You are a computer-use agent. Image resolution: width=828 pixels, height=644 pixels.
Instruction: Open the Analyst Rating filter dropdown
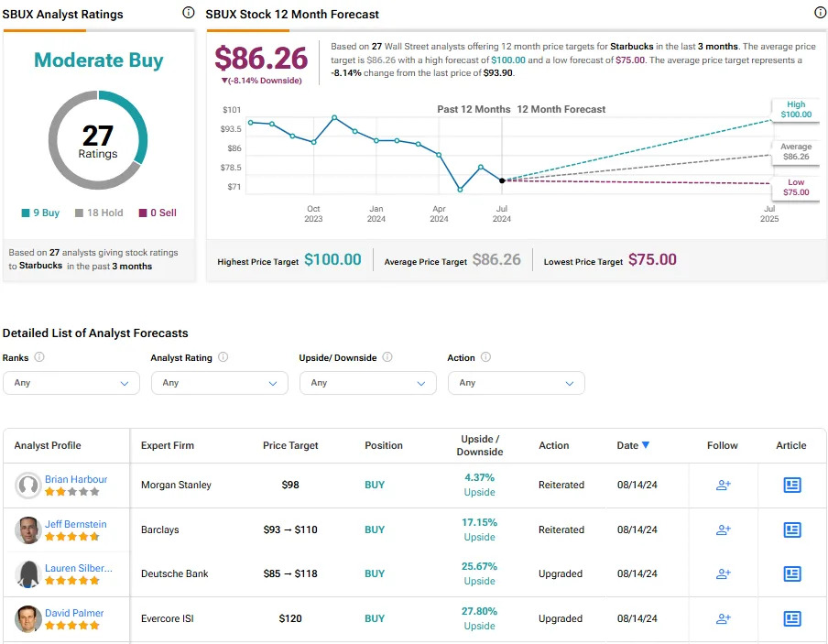point(220,383)
